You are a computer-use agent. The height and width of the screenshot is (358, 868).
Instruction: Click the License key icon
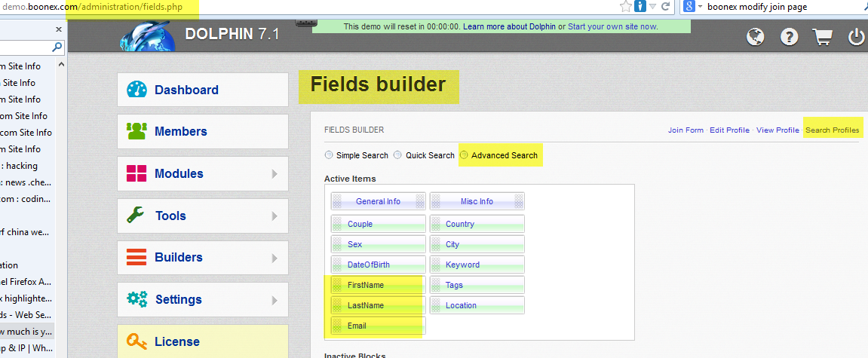(136, 341)
